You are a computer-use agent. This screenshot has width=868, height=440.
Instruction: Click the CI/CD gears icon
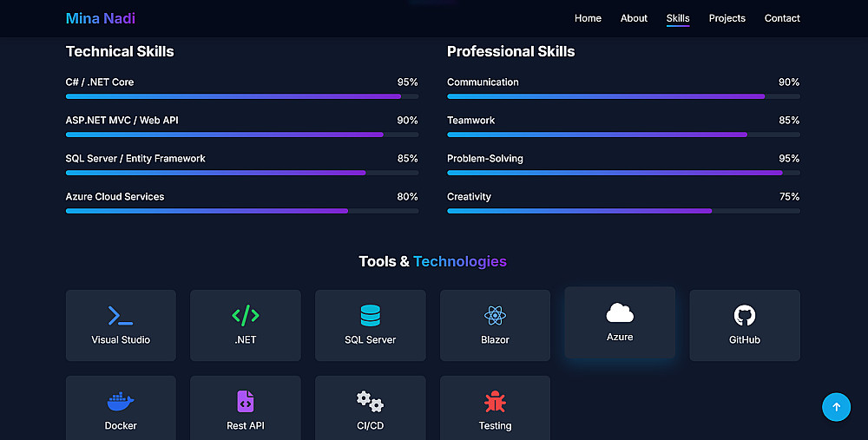point(371,401)
